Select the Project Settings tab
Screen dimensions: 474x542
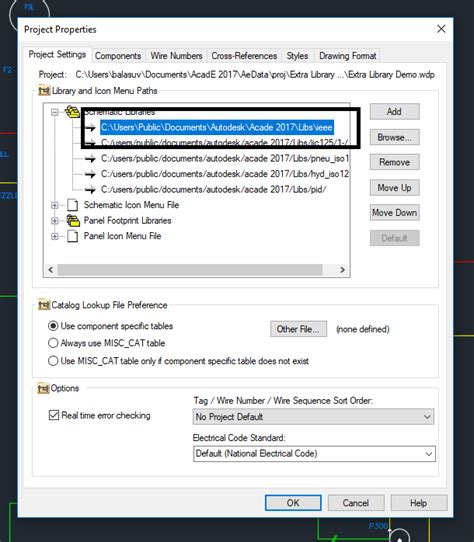[57, 55]
